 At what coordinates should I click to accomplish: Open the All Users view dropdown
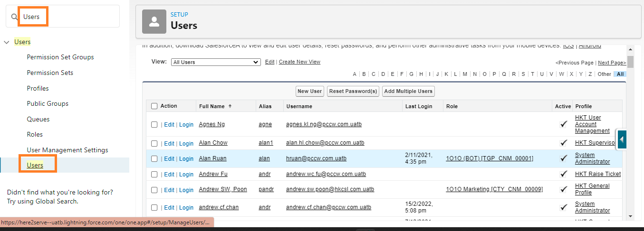click(216, 62)
